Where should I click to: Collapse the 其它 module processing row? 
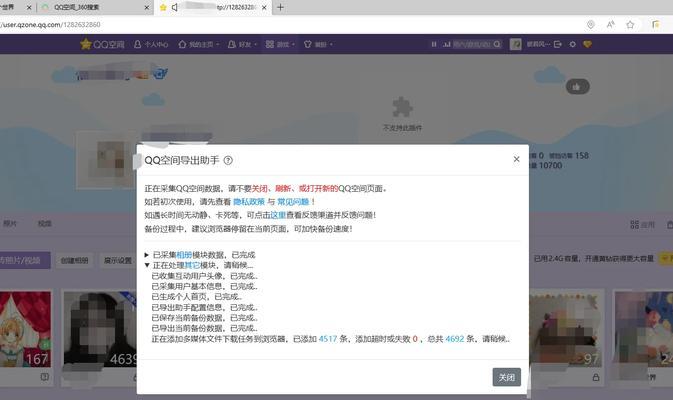pos(147,265)
